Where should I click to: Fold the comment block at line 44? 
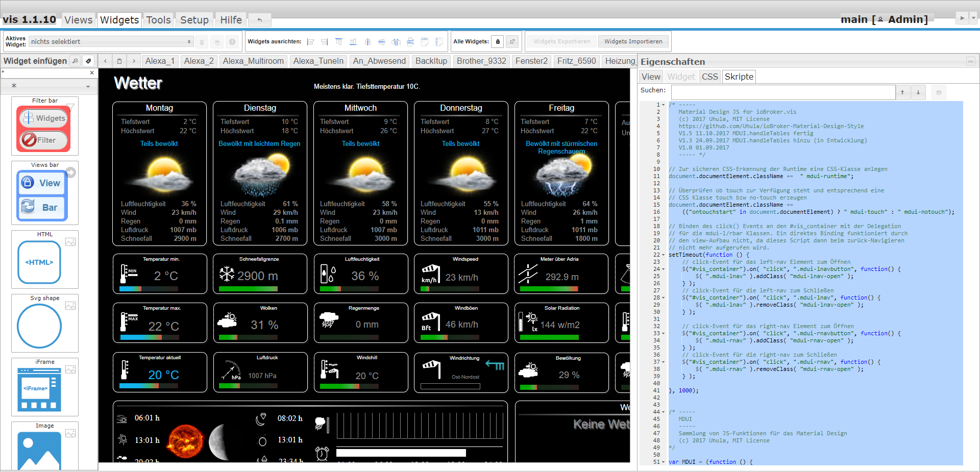[663, 412]
